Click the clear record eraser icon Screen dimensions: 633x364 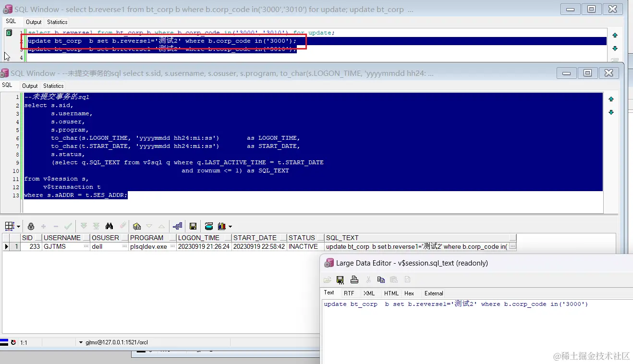122,226
